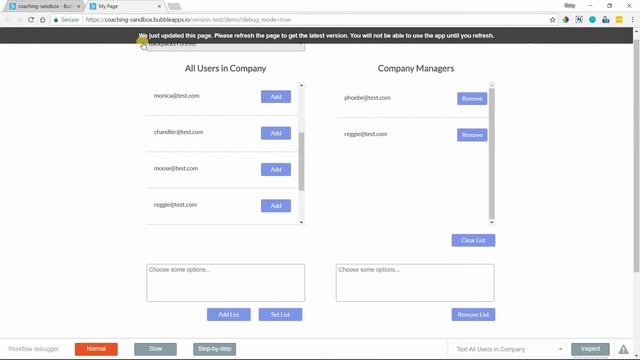Viewport: 640px width, 360px height.
Task: Select the chandler@test.com text
Action: point(178,132)
